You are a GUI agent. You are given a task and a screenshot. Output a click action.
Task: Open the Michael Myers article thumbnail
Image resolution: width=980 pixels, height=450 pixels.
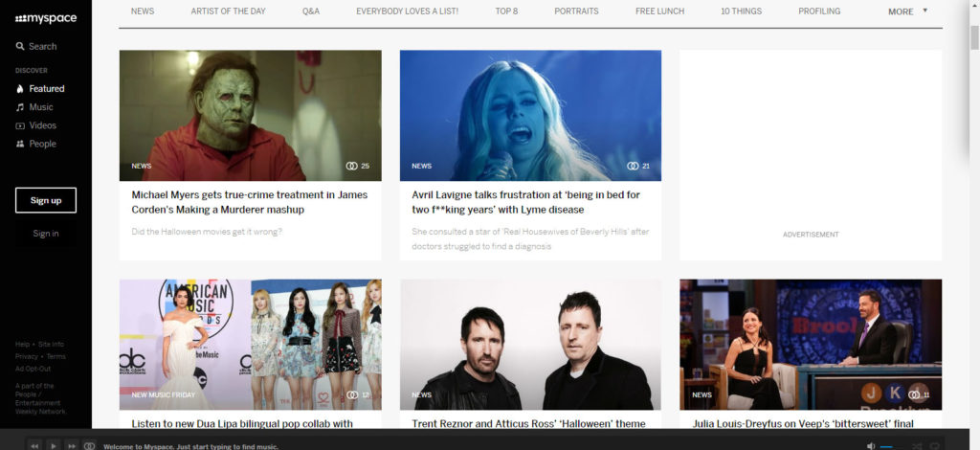click(x=250, y=116)
